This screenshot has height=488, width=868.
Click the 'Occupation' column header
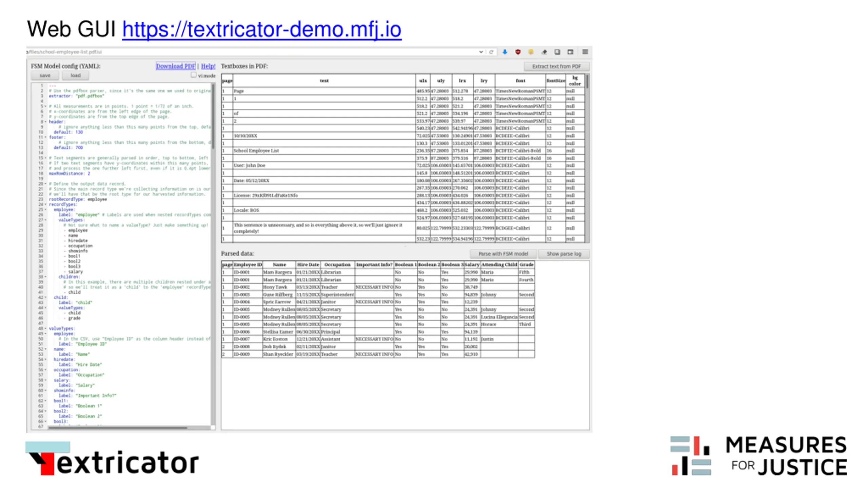[x=337, y=265]
